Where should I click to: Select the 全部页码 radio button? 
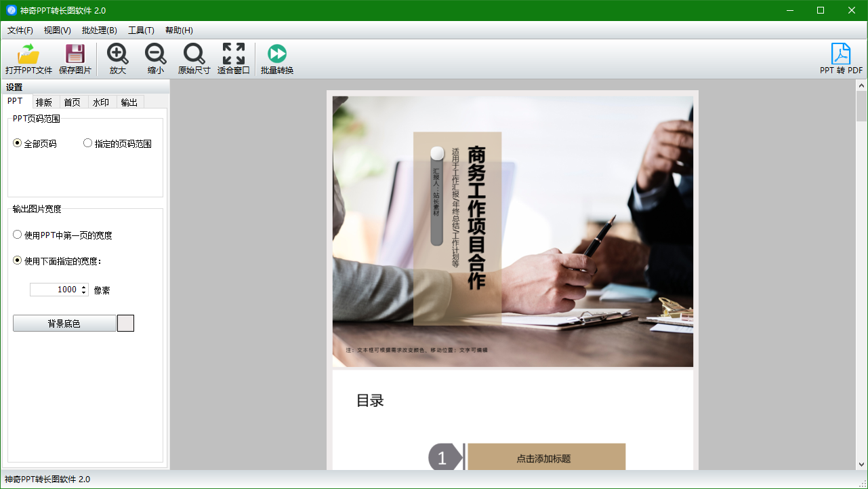(x=18, y=143)
